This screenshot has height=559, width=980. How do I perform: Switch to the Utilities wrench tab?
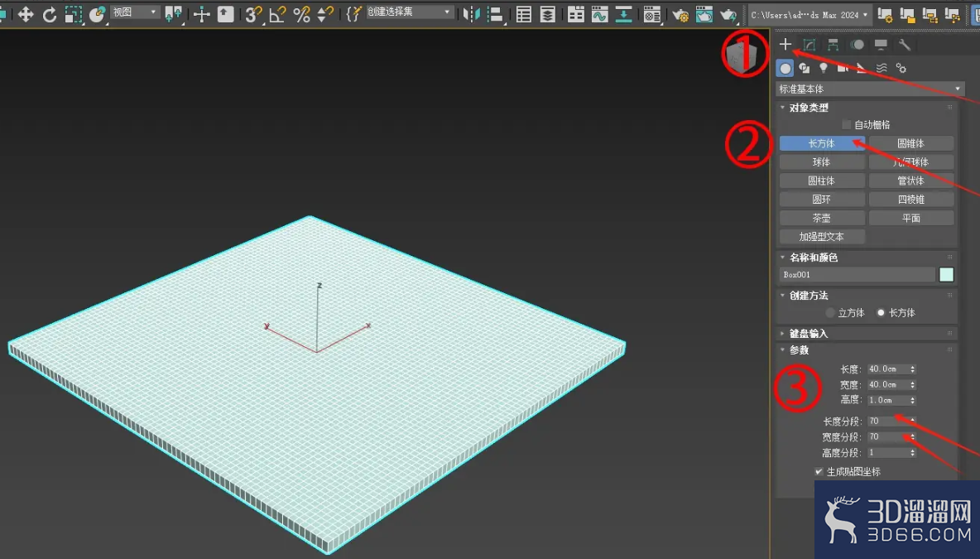(x=905, y=45)
